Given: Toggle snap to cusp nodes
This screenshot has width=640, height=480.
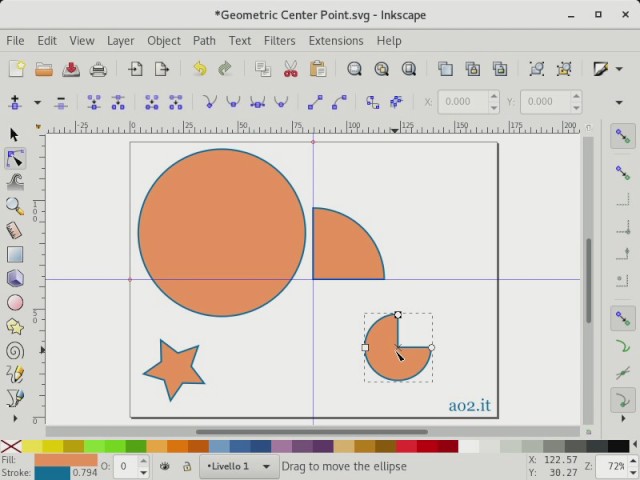Looking at the screenshot, I should [x=623, y=400].
